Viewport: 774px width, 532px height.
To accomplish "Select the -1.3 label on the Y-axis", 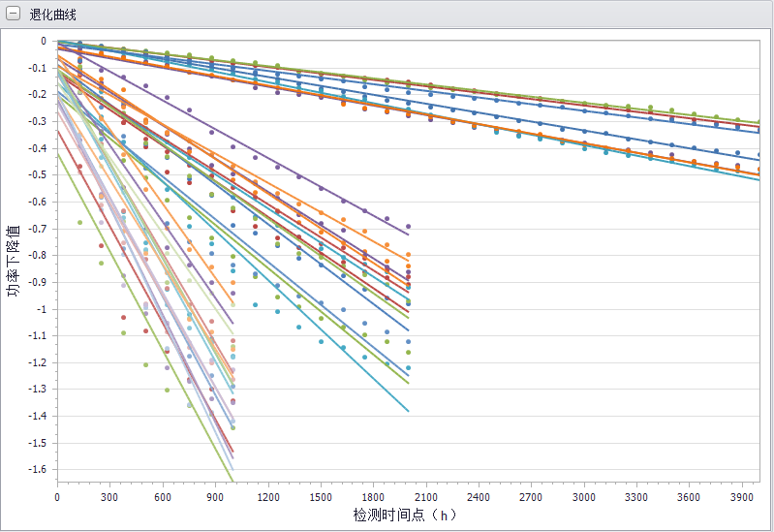I will tap(38, 390).
